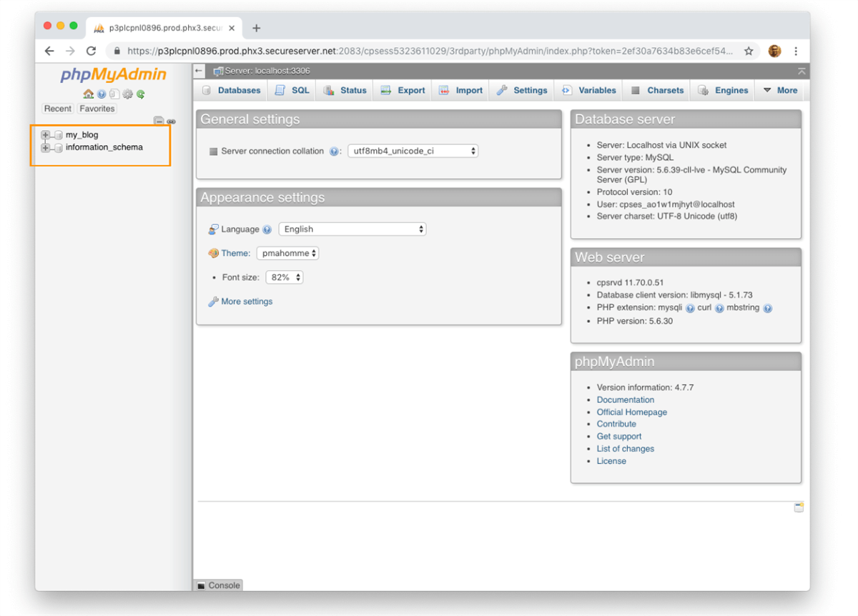This screenshot has width=858, height=616.
Task: Hide the navigation panel using left arrow
Action: (x=199, y=71)
